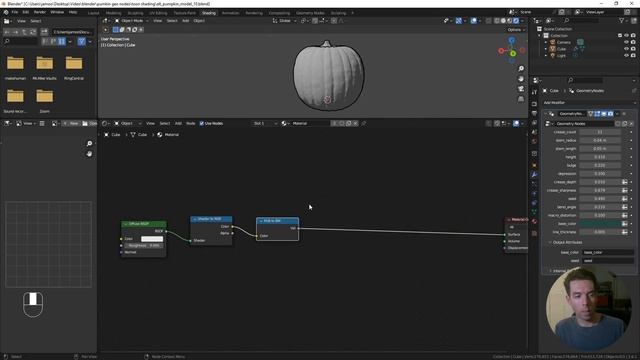Image resolution: width=640 pixels, height=360 pixels.
Task: Expand the Camera item in outliner
Action: point(546,42)
